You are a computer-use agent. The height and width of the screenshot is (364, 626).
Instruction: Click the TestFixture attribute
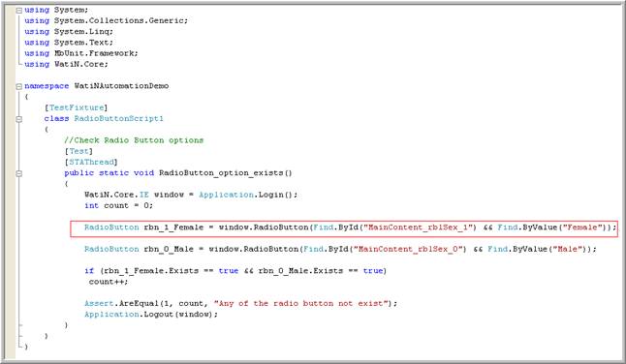click(77, 107)
